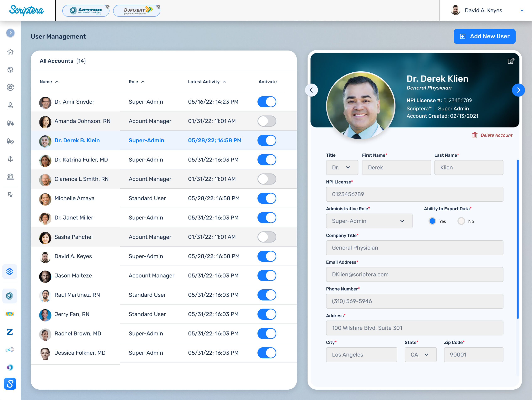Activate Amanda Johnson's account toggle
The image size is (532, 400).
point(267,121)
